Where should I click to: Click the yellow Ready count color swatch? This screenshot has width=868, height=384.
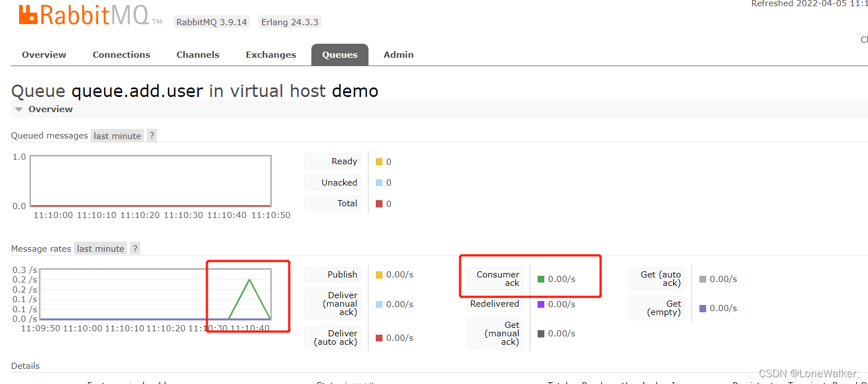click(379, 161)
